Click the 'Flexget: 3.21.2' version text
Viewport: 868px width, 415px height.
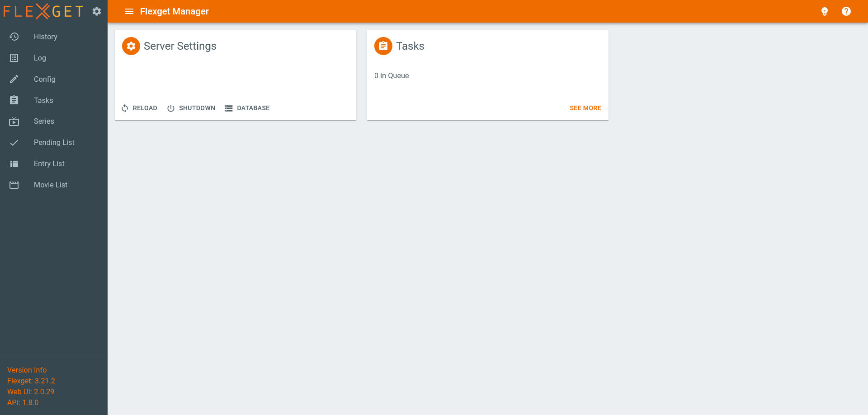point(31,381)
